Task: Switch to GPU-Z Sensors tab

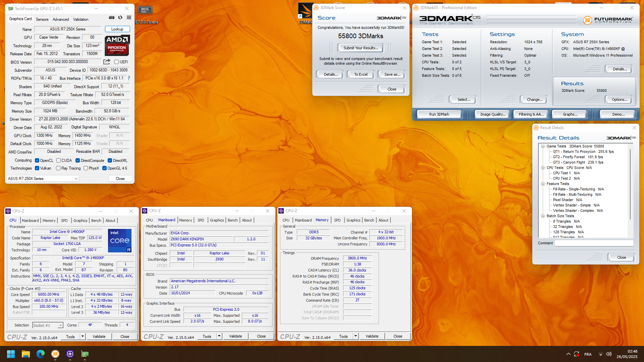Action: pyautogui.click(x=42, y=19)
